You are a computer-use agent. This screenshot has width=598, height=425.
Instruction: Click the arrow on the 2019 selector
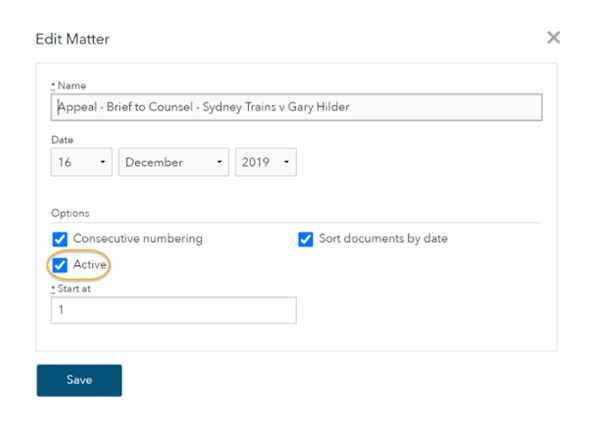click(286, 162)
